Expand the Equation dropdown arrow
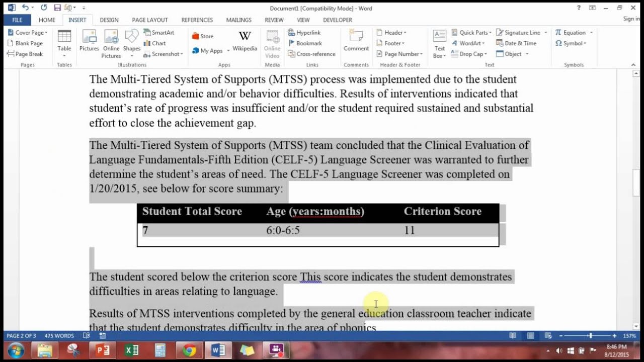This screenshot has width=644, height=362. (x=591, y=33)
